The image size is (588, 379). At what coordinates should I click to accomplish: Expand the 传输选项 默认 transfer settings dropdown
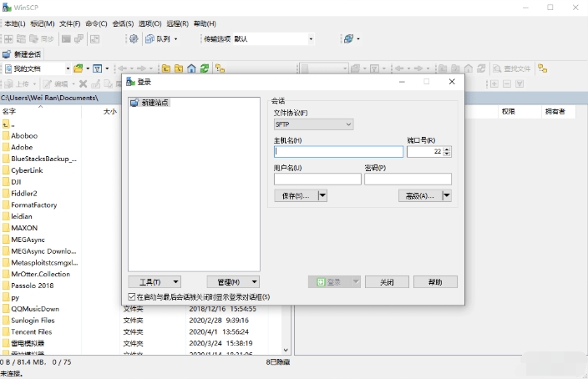[311, 38]
